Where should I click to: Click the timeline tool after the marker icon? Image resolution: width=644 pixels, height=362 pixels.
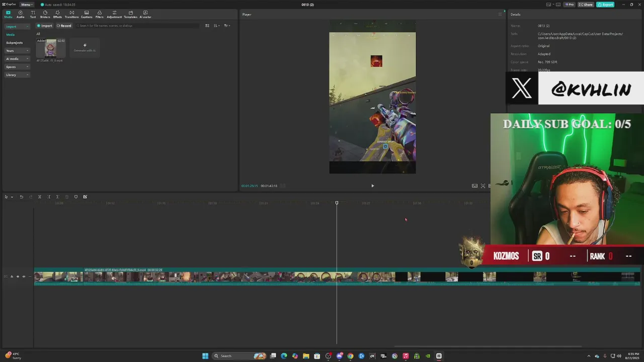pyautogui.click(x=85, y=197)
